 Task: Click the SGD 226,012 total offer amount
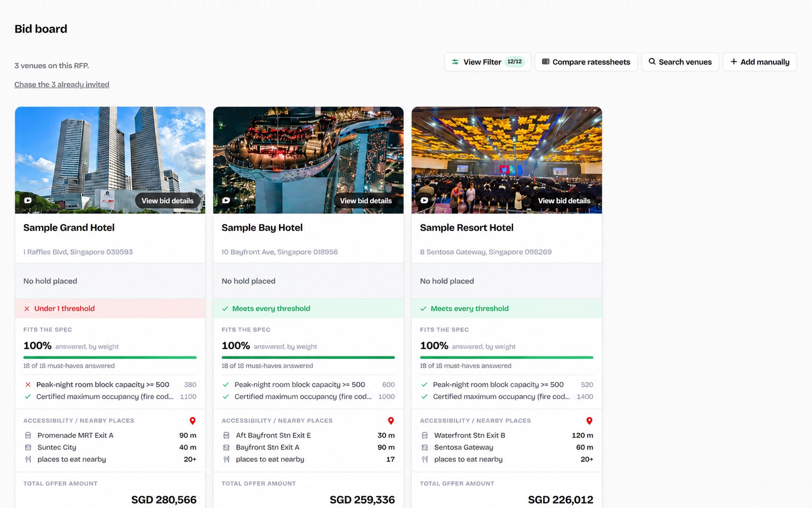[561, 500]
